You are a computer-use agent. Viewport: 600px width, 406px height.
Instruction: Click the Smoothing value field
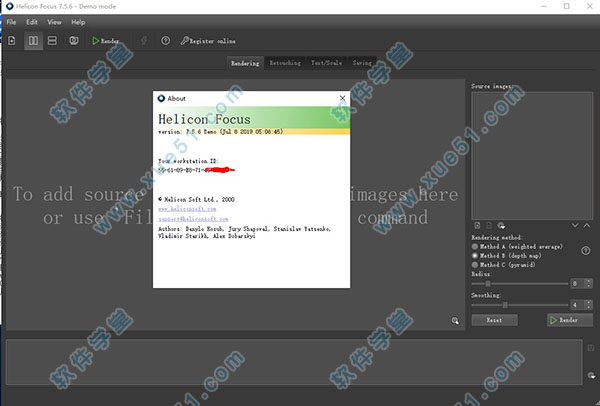[577, 305]
